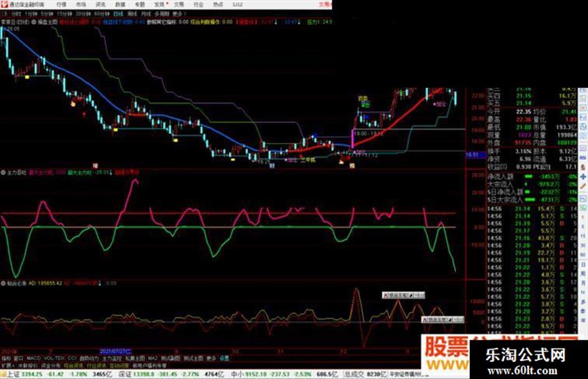Image resolution: width=588 pixels, height=379 pixels.
Task: Expand 更多 in bottom indicator bar
Action: click(x=212, y=358)
